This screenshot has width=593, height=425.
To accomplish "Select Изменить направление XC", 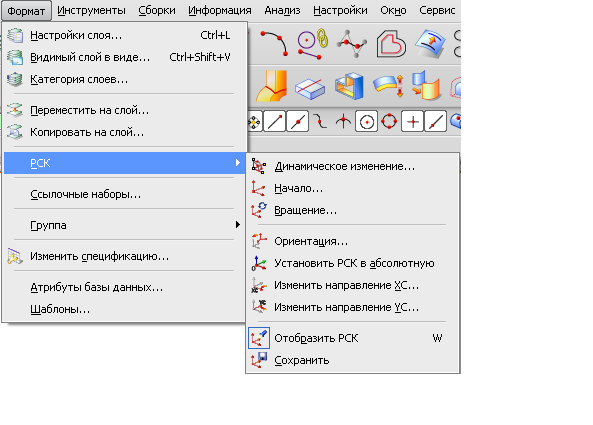I will (x=352, y=285).
